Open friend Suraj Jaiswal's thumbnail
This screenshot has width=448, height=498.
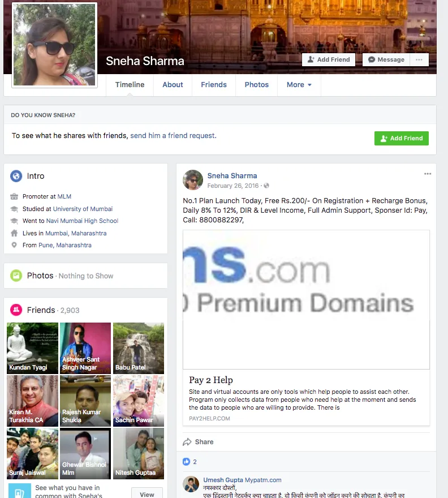click(33, 453)
